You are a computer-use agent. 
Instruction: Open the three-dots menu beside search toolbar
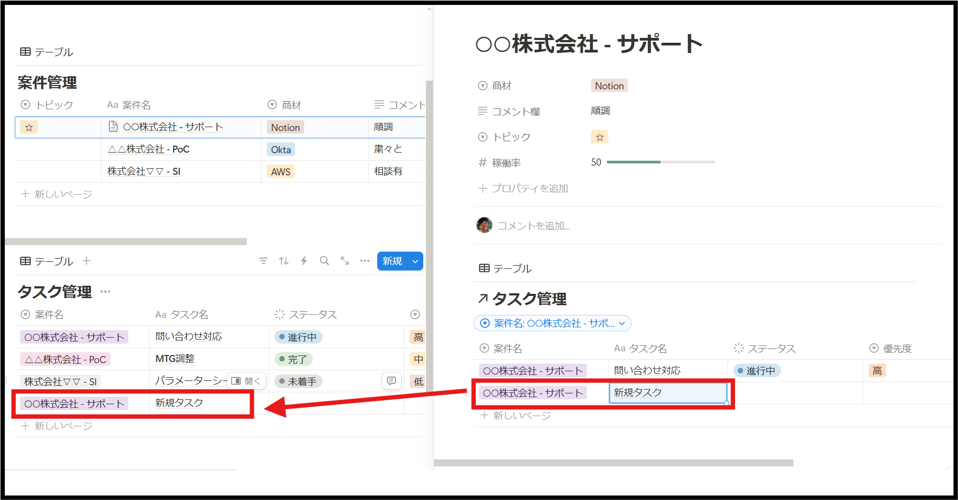[x=365, y=261]
